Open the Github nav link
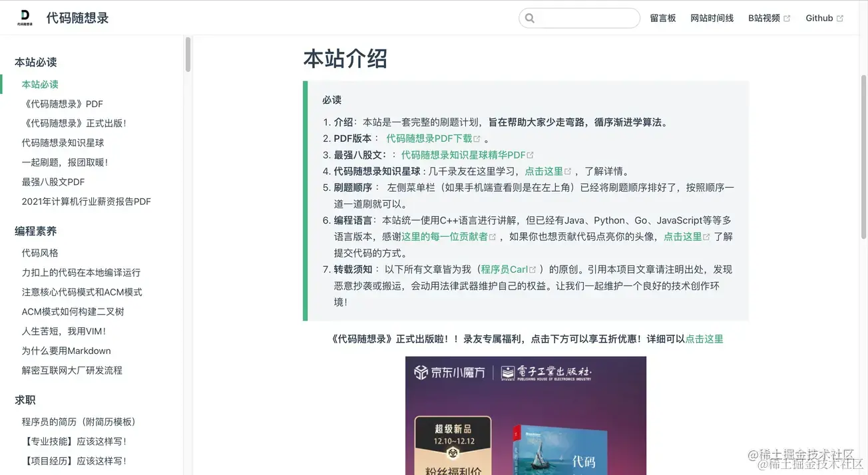 tap(819, 18)
